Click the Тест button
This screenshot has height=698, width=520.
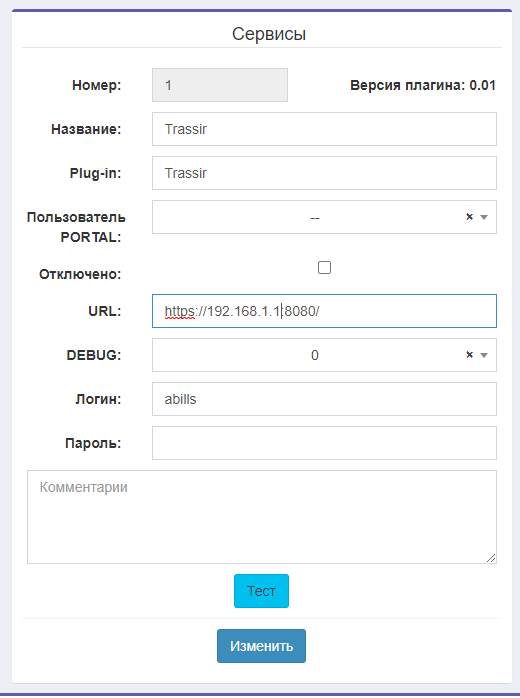(261, 591)
